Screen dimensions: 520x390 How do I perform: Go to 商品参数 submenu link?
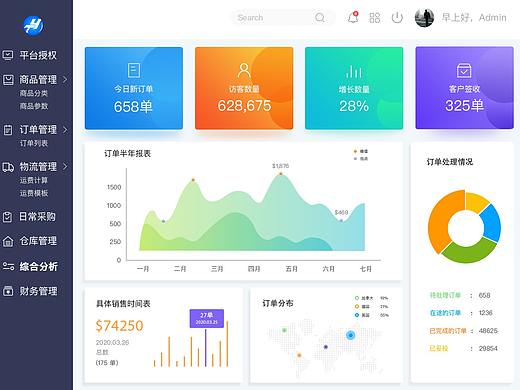point(34,106)
